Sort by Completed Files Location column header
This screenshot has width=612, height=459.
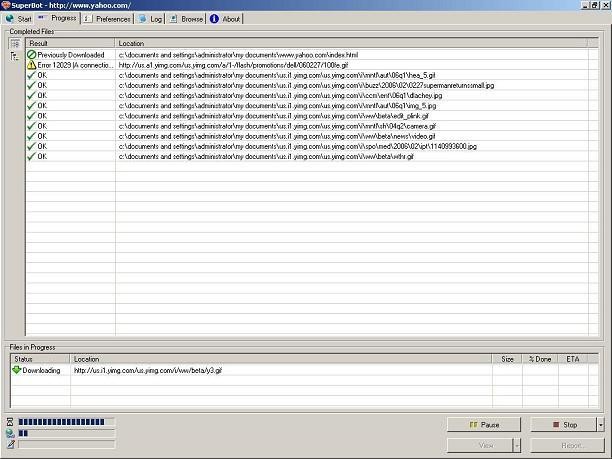pos(351,43)
